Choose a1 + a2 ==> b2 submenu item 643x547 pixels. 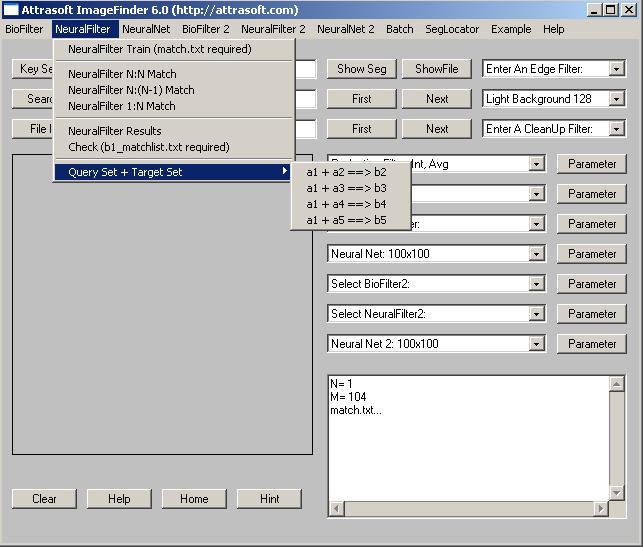point(346,172)
